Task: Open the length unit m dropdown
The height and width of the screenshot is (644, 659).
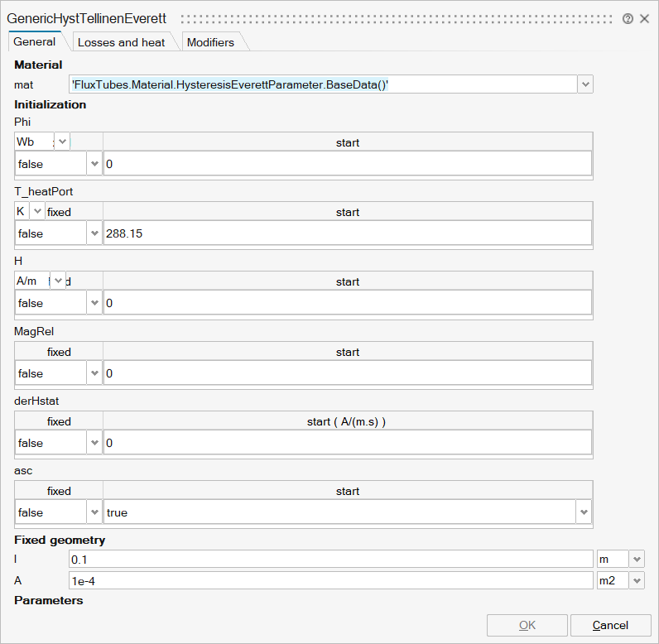Action: click(637, 559)
